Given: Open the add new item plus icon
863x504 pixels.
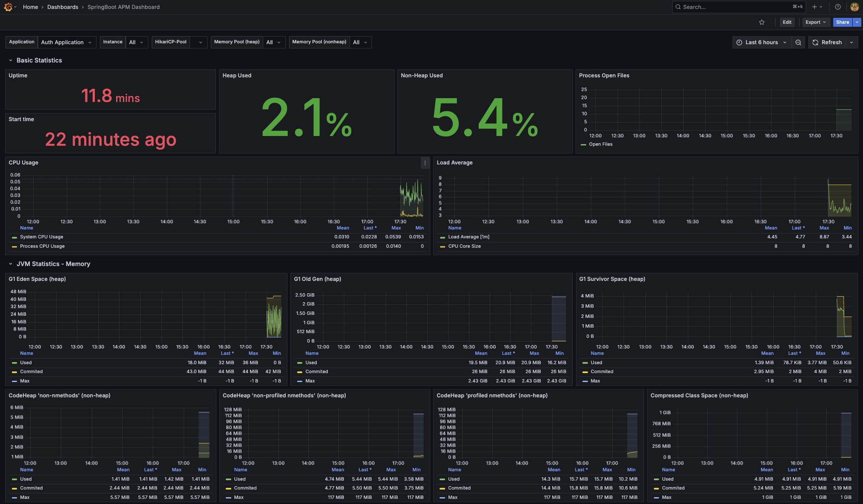Looking at the screenshot, I should [815, 7].
